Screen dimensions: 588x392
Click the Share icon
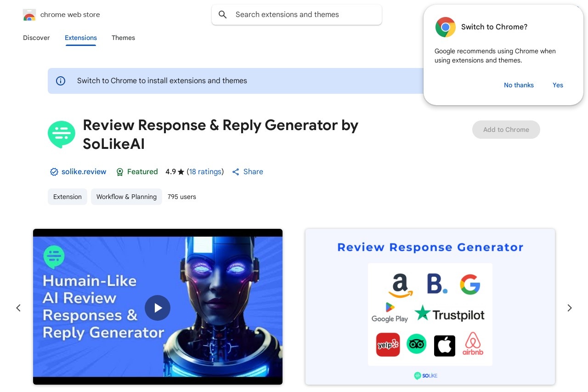(236, 172)
